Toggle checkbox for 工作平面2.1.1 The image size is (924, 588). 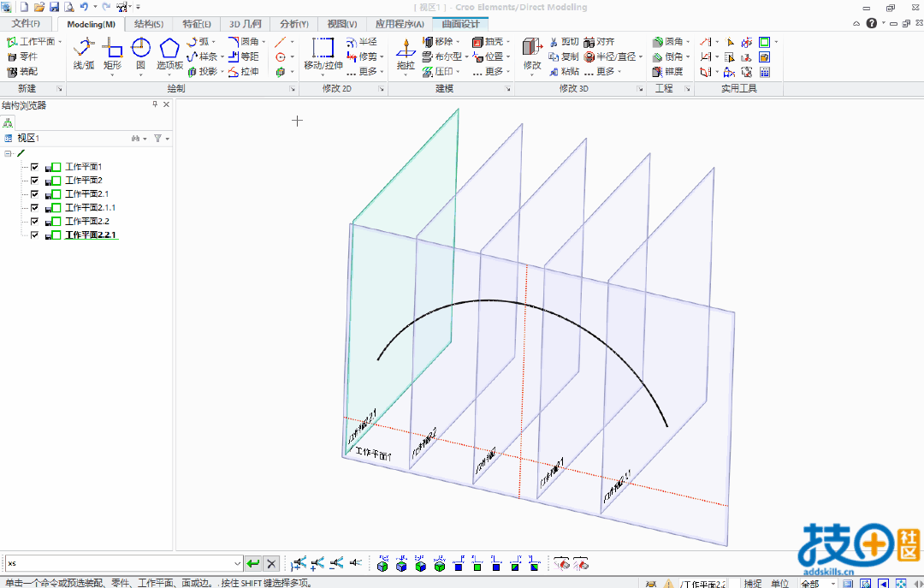point(35,208)
